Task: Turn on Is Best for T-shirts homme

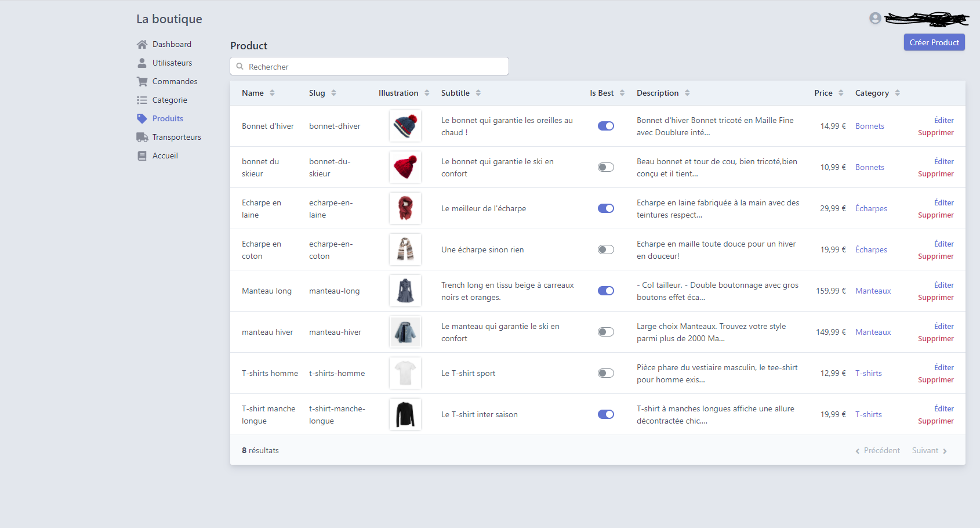Action: pos(605,373)
